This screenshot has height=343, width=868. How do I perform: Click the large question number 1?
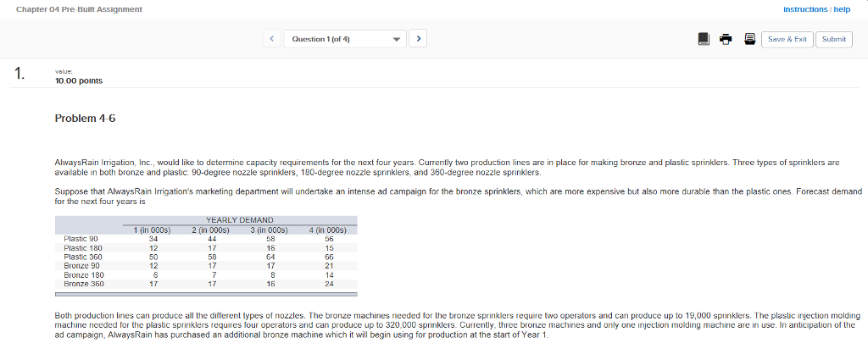(x=19, y=75)
